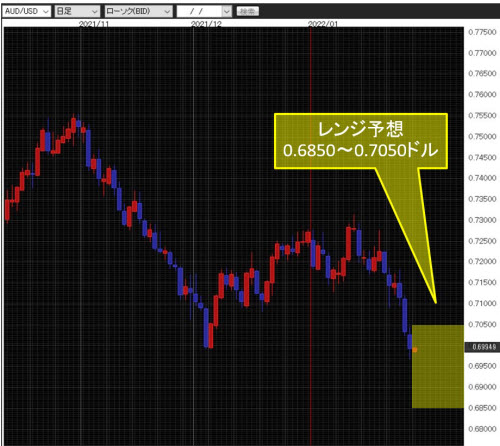Click the レンジ予想 callout box
The width and height of the screenshot is (500, 446).
point(361,141)
